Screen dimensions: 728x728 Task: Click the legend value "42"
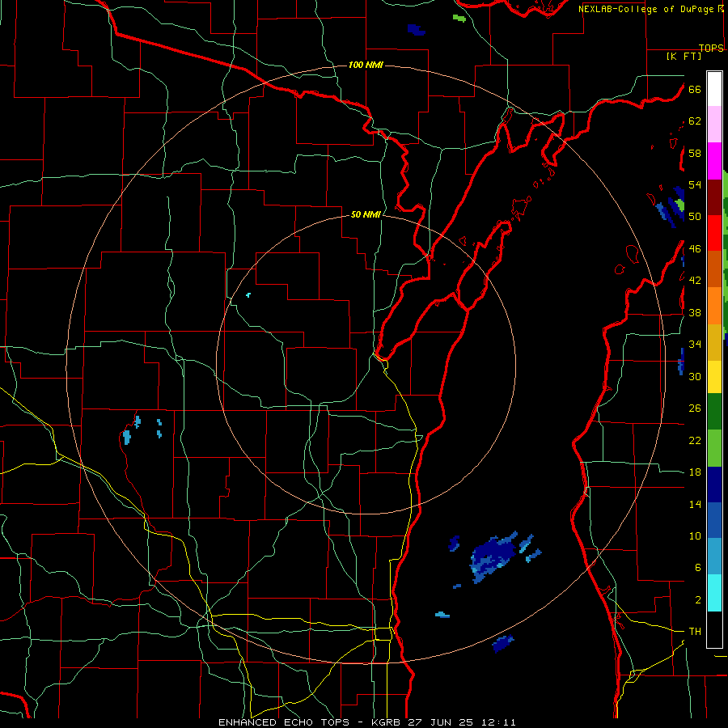click(x=695, y=281)
